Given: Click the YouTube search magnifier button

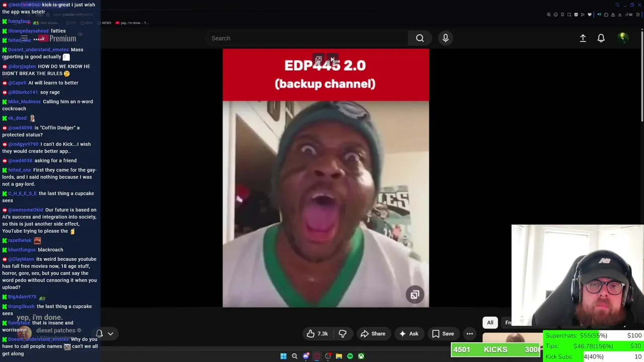Looking at the screenshot, I should (x=420, y=38).
